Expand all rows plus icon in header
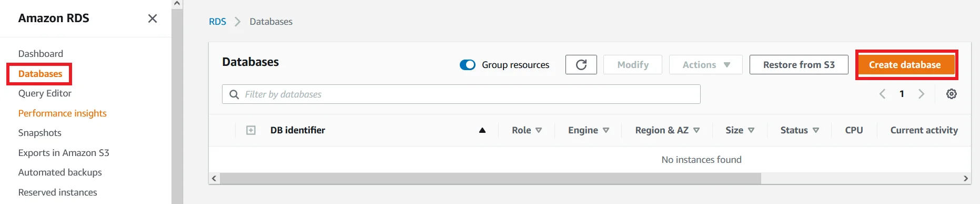Image resolution: width=980 pixels, height=204 pixels. tap(251, 130)
